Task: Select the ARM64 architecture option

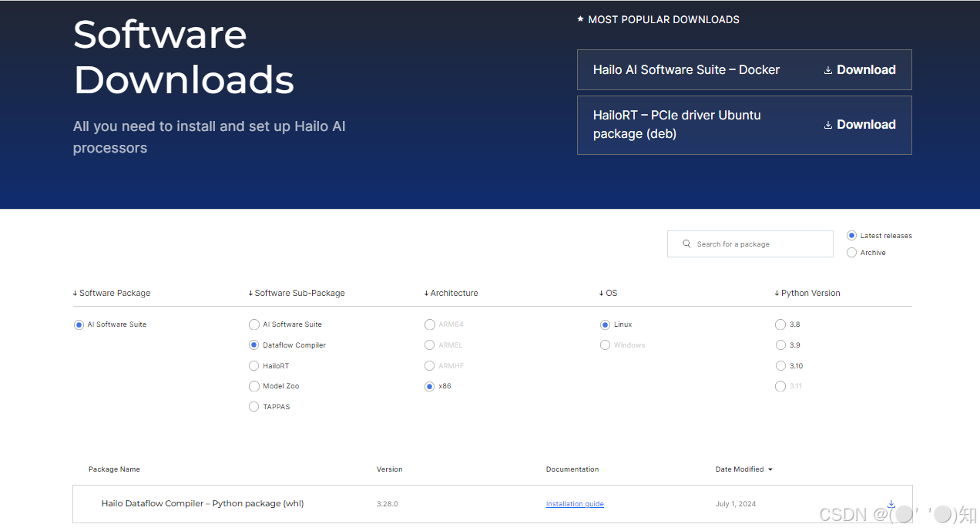Action: pyautogui.click(x=429, y=325)
